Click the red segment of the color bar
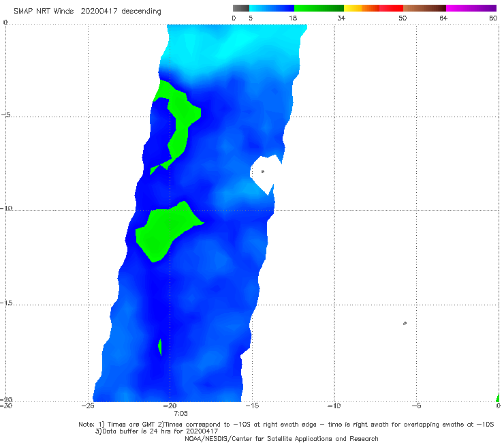504x443 pixels. (x=391, y=8)
